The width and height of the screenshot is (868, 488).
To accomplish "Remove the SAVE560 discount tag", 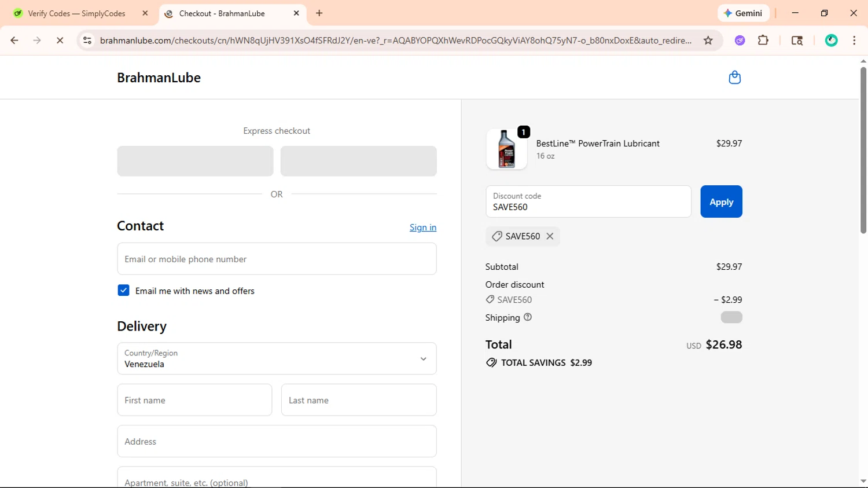I will click(550, 236).
